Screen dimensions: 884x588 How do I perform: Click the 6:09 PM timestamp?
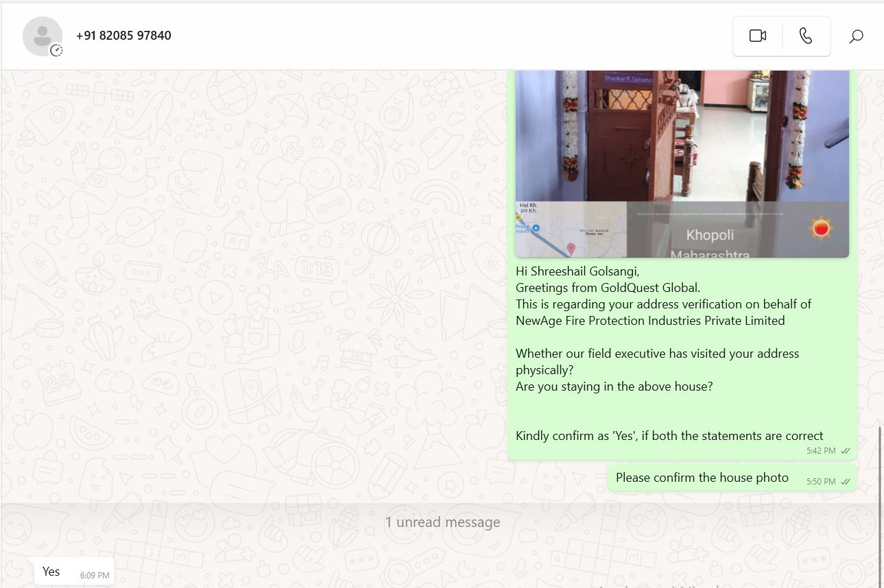95,576
